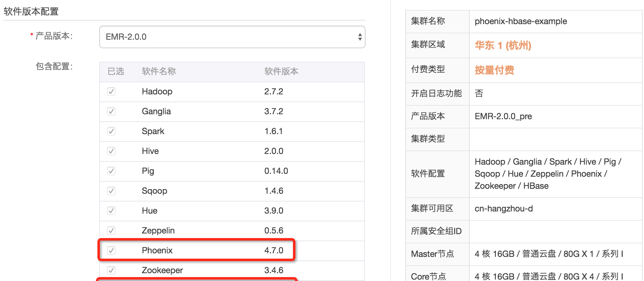
Task: Toggle the Zeppelin checkbox
Action: point(111,231)
